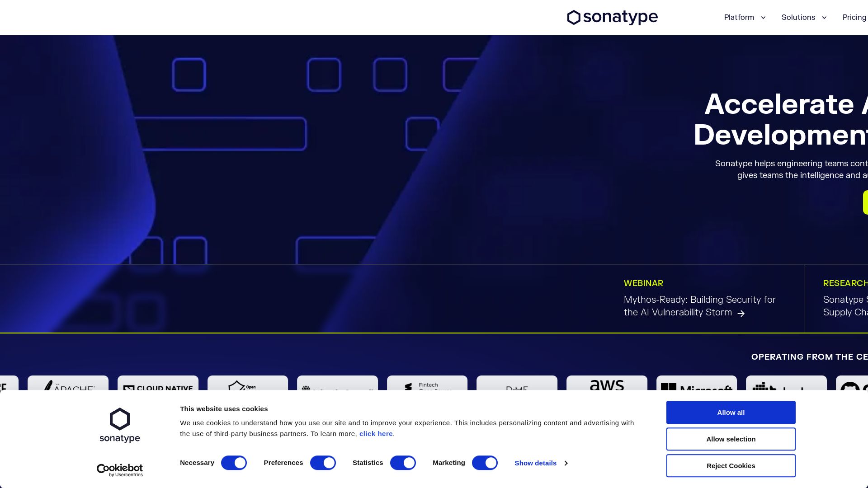Click the Allow selection button
The width and height of the screenshot is (868, 488).
(x=731, y=439)
